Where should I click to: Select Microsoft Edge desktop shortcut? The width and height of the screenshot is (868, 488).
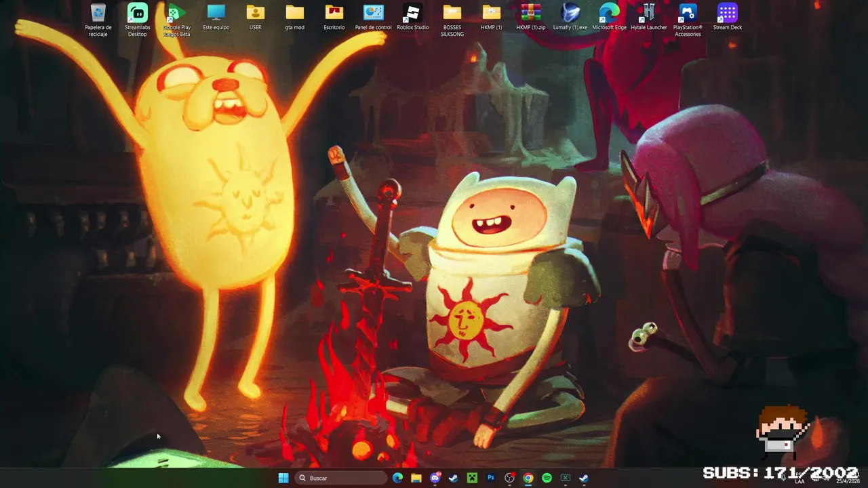pyautogui.click(x=609, y=17)
